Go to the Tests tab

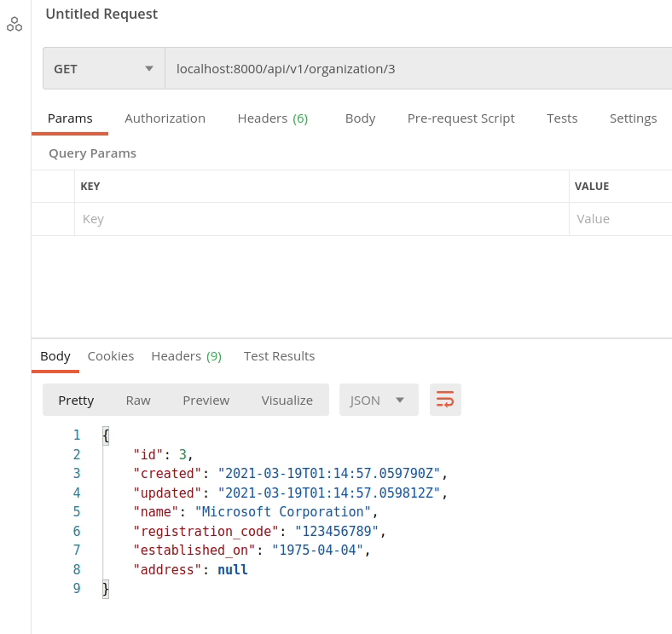tap(562, 118)
